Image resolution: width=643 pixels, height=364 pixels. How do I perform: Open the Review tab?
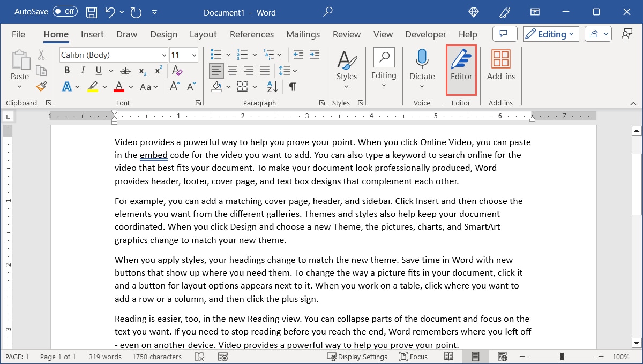pos(346,34)
